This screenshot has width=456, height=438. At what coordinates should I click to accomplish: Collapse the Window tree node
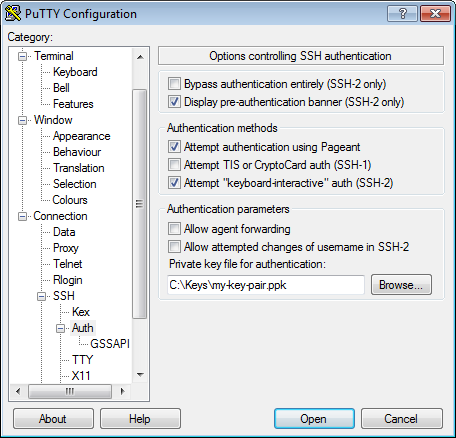pos(22,120)
